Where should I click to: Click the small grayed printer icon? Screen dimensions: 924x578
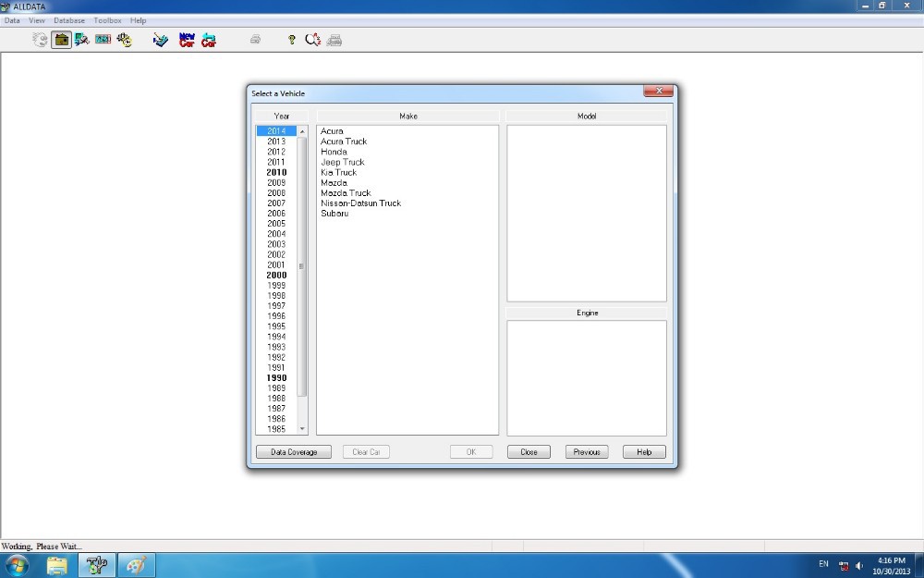(x=255, y=40)
